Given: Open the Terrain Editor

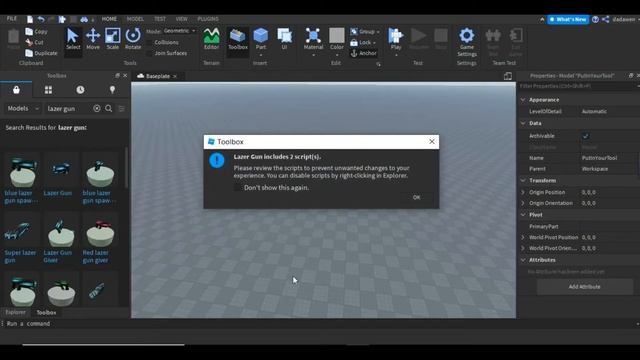Looking at the screenshot, I should 211,40.
